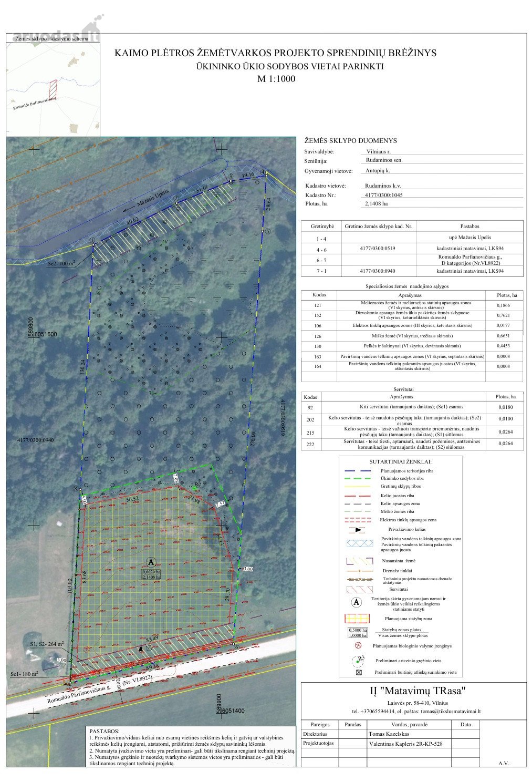Click the blue cross-hatched water protection zone legend symbol
Viewport: 532px width, 782px height.
pos(359,543)
